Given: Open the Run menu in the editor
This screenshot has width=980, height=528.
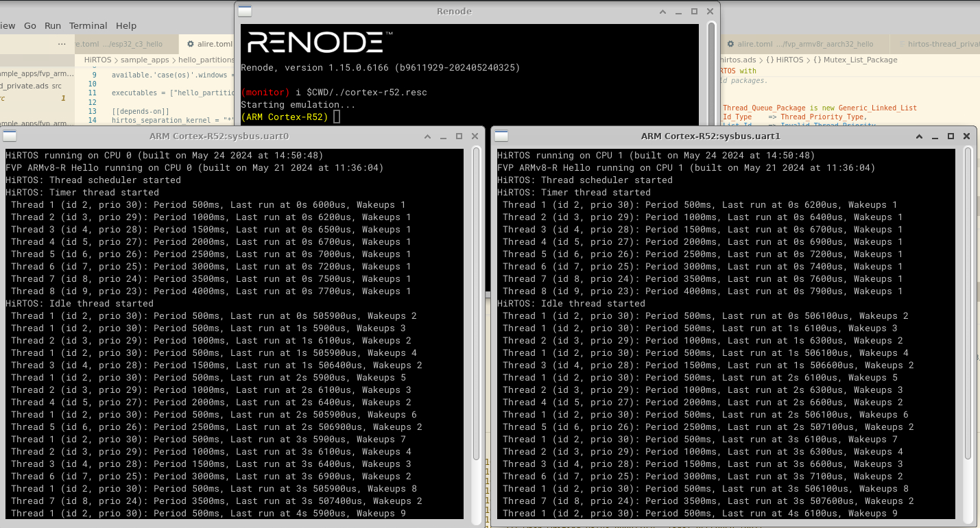Looking at the screenshot, I should click(x=53, y=25).
